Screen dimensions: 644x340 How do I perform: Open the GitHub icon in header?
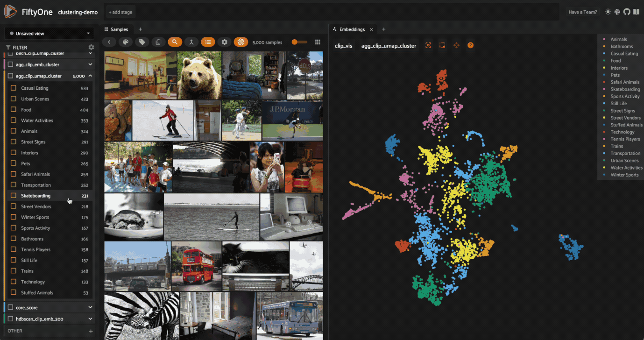click(x=626, y=12)
